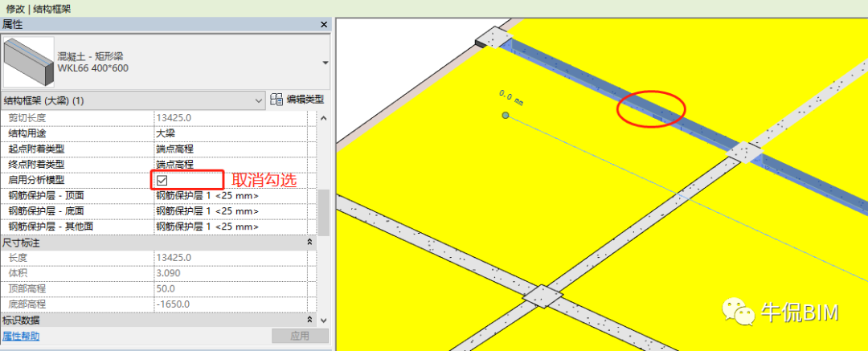Click the 底部高程 value -1650.0

[x=174, y=304]
